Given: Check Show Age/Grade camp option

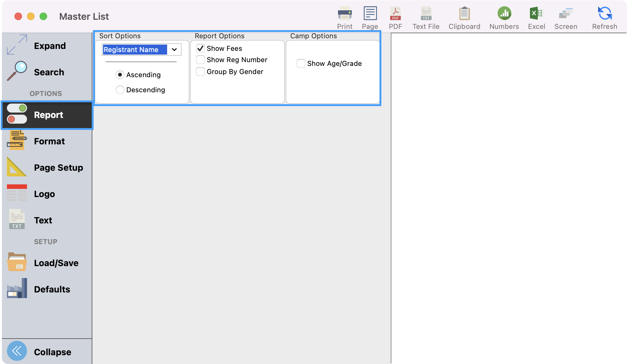Looking at the screenshot, I should (301, 63).
